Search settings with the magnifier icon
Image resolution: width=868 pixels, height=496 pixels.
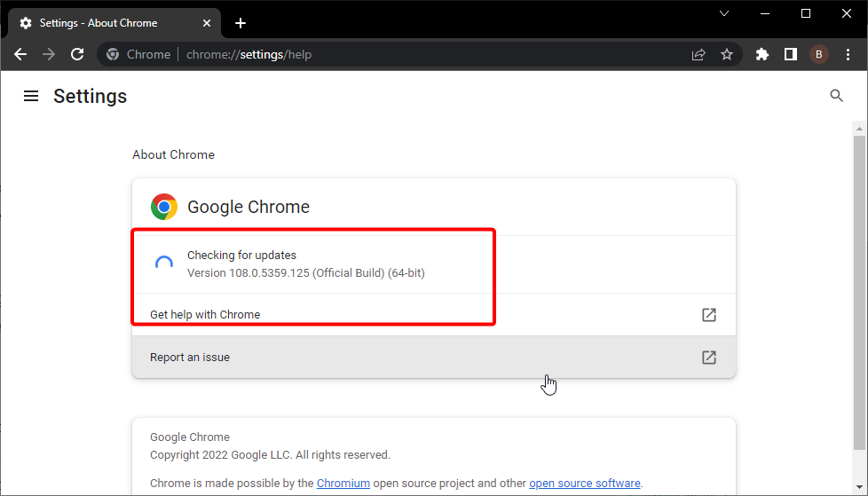point(836,96)
